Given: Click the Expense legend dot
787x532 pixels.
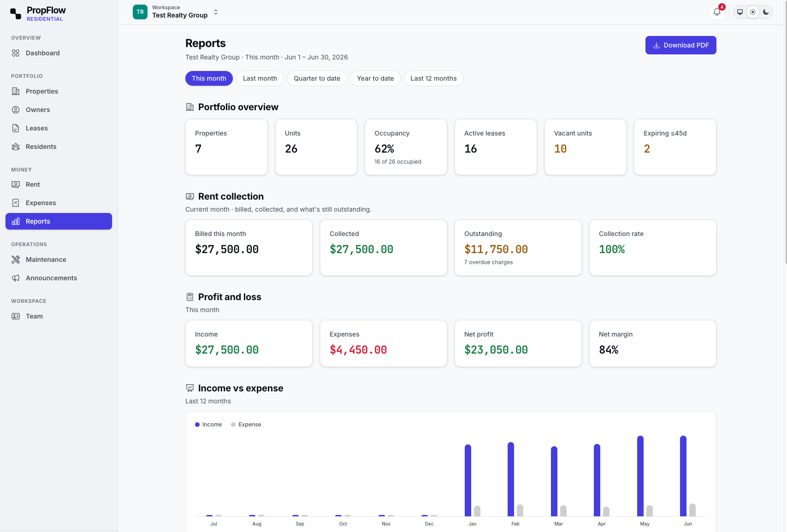Looking at the screenshot, I should click(233, 425).
